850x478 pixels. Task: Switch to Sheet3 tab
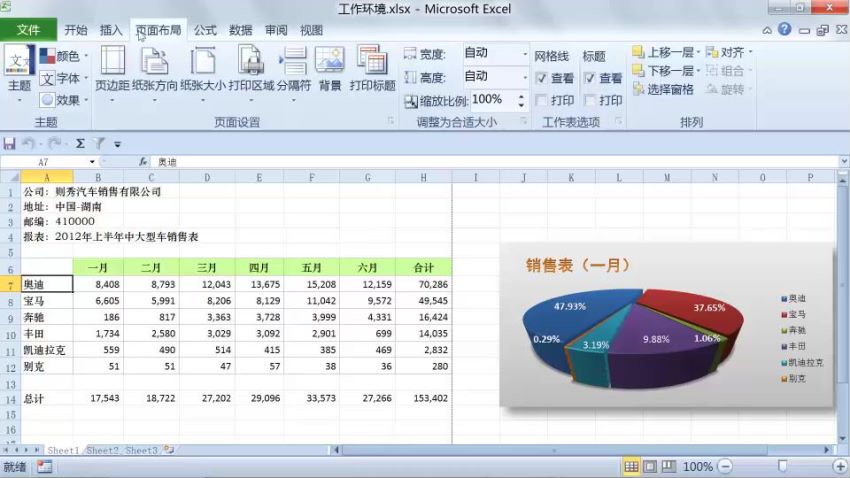pyautogui.click(x=141, y=450)
